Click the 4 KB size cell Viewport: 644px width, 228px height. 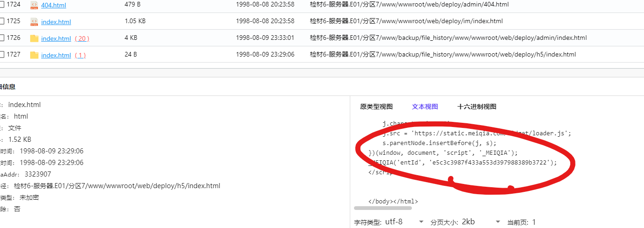coord(131,38)
